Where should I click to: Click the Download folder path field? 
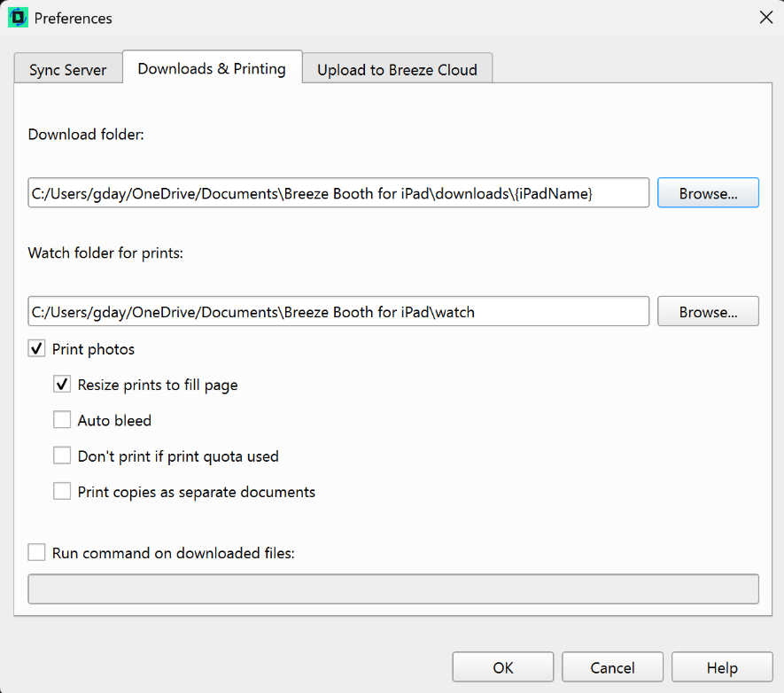point(338,193)
